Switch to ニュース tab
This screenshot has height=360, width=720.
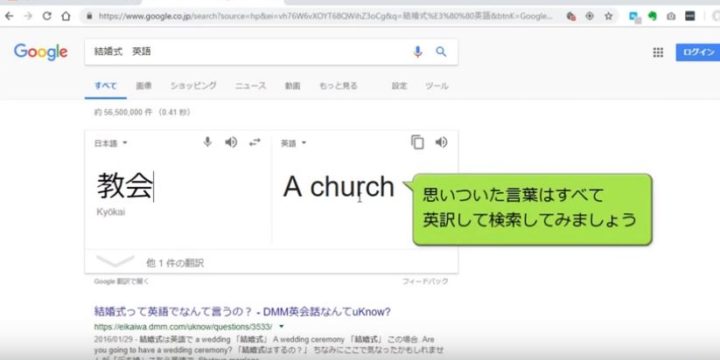251,86
